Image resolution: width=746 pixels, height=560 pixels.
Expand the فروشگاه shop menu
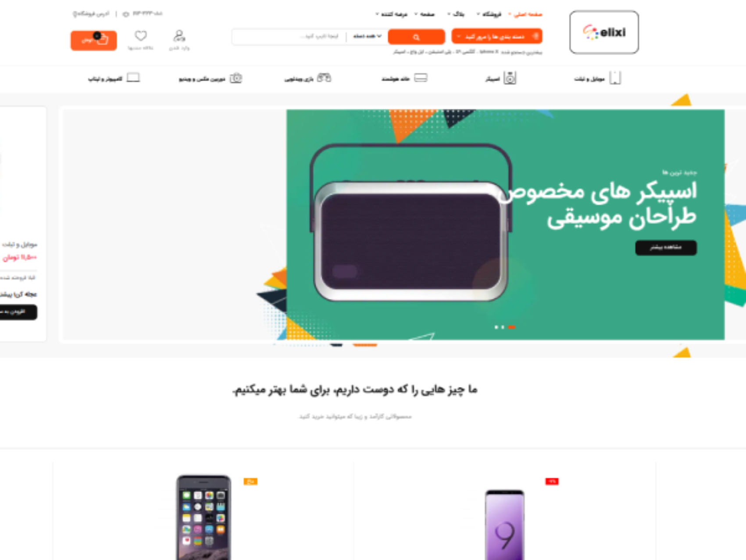[x=489, y=14]
